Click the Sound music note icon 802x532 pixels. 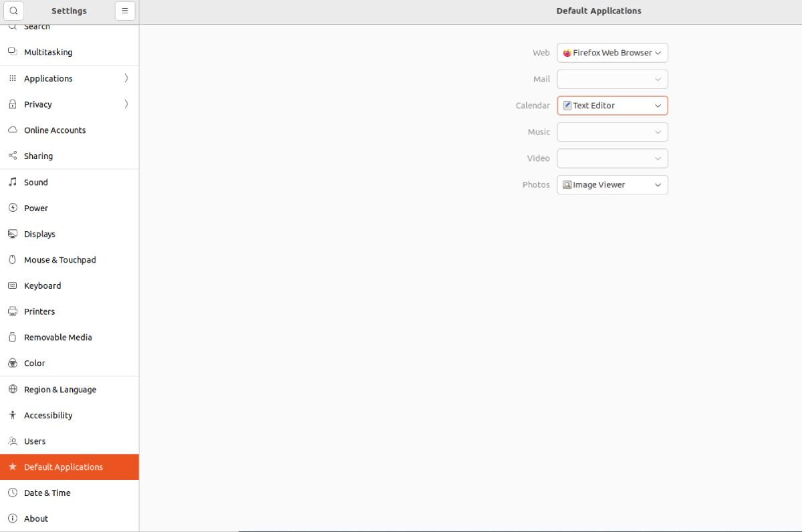click(x=12, y=182)
